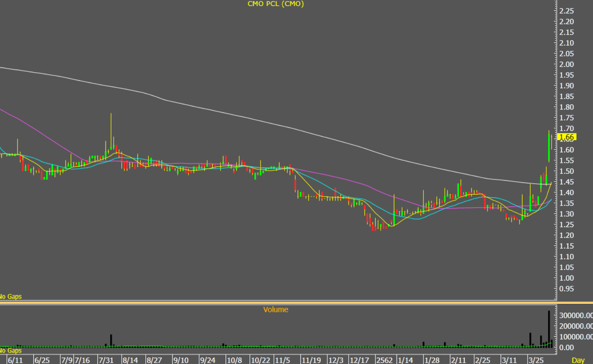Click the 3/25 date label
Screen dimensions: 593x364
[535, 361]
